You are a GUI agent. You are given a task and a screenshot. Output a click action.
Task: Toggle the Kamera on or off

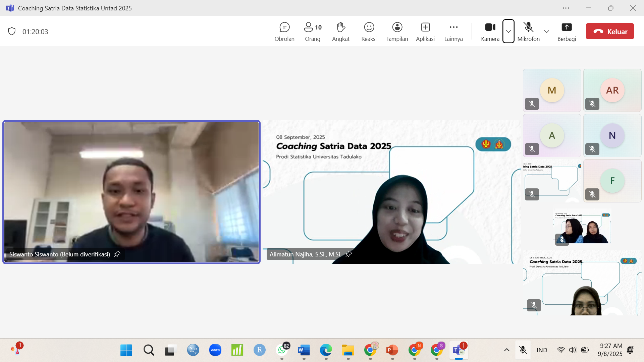(490, 32)
